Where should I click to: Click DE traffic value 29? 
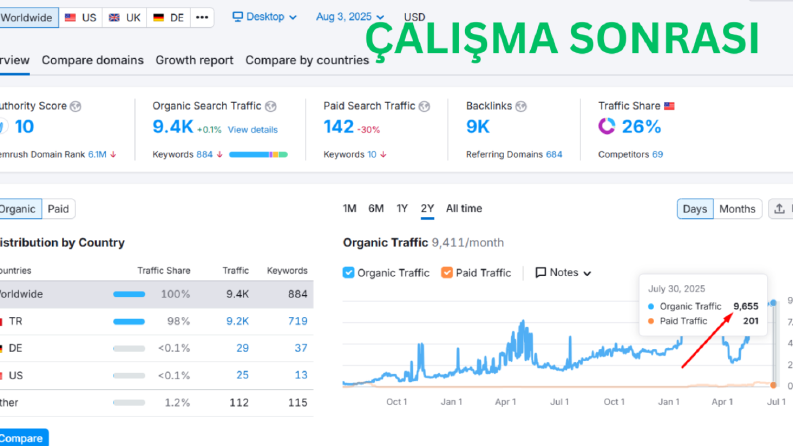[x=243, y=348]
